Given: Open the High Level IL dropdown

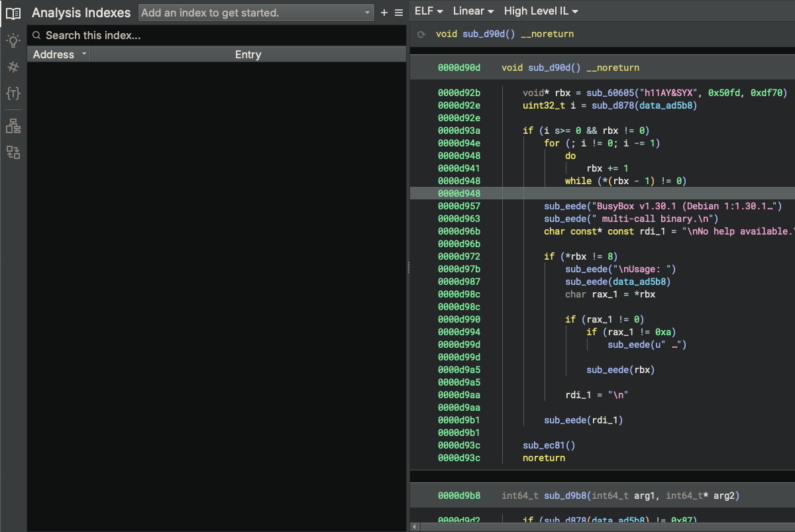Looking at the screenshot, I should click(541, 11).
